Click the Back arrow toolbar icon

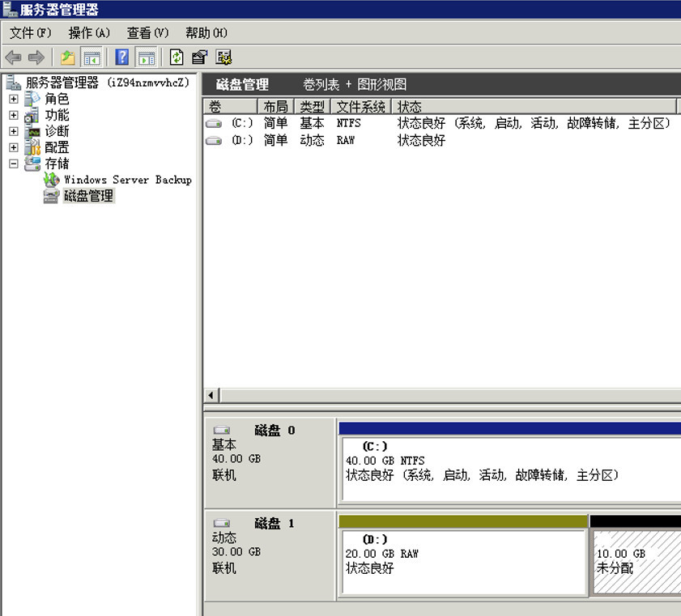tap(14, 57)
